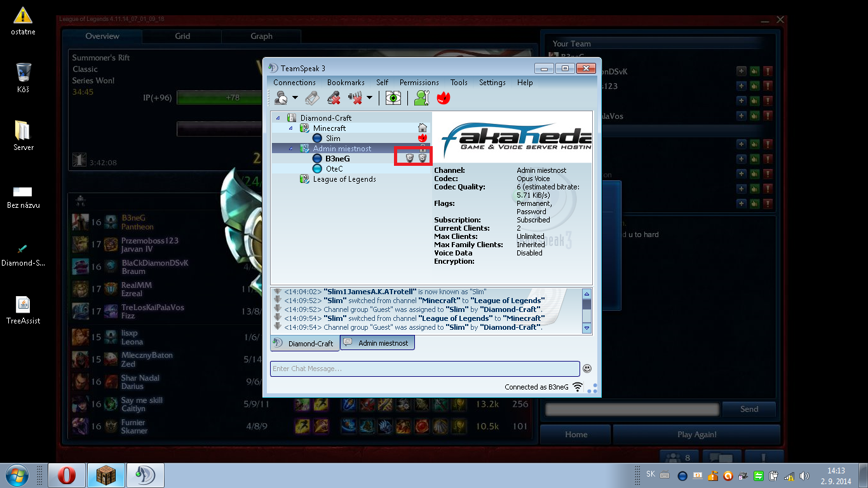Open the Server folder on desktop
The image size is (868, 488).
pos(23,135)
